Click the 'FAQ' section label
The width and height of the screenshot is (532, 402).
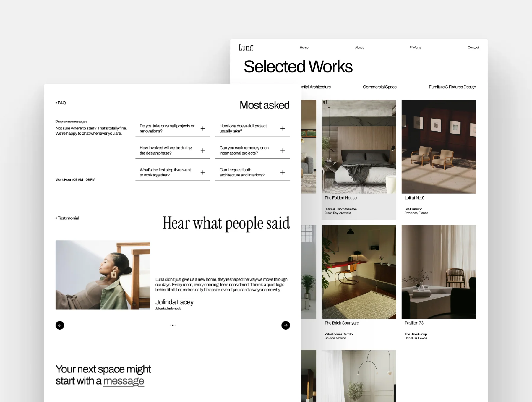point(61,103)
